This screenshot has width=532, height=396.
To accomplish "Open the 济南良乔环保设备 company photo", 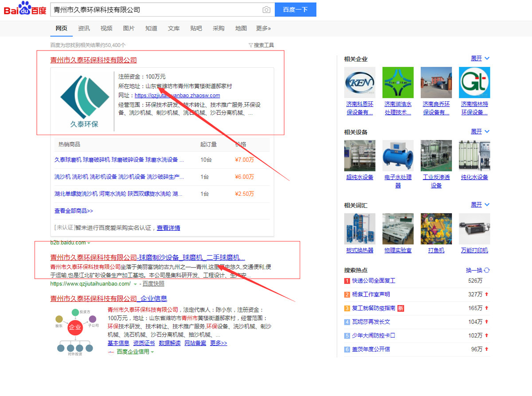I will (x=436, y=82).
